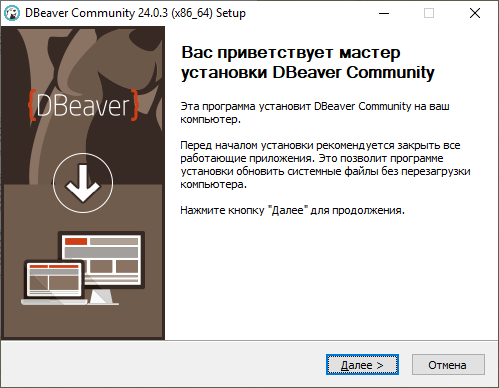Close the DBeaver Setup window
The image size is (499, 388).
[475, 13]
